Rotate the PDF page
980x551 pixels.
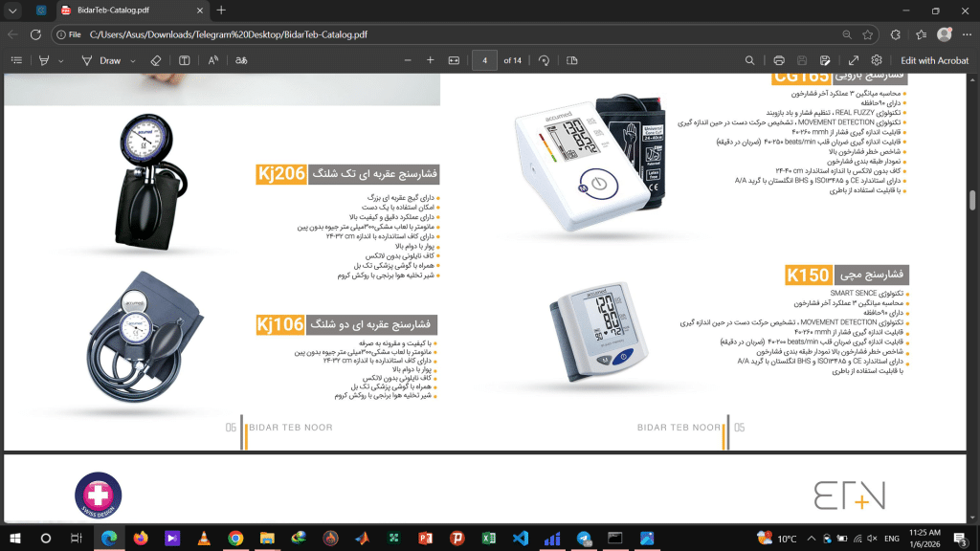pyautogui.click(x=544, y=60)
